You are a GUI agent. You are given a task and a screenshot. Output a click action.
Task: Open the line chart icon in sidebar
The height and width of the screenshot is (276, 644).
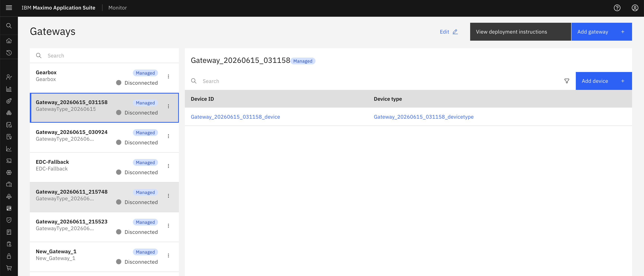9,149
